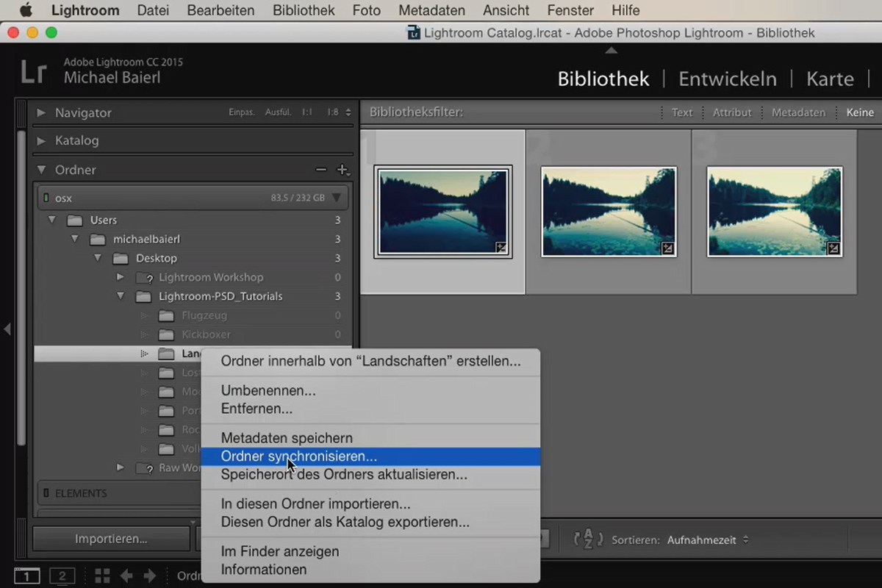Select main window display 1 icon

click(x=27, y=576)
